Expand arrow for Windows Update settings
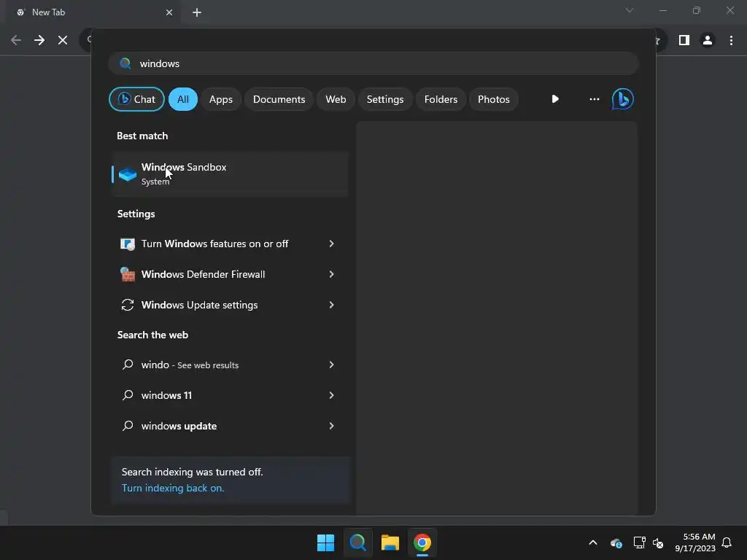Viewport: 747px width, 560px height. point(332,305)
